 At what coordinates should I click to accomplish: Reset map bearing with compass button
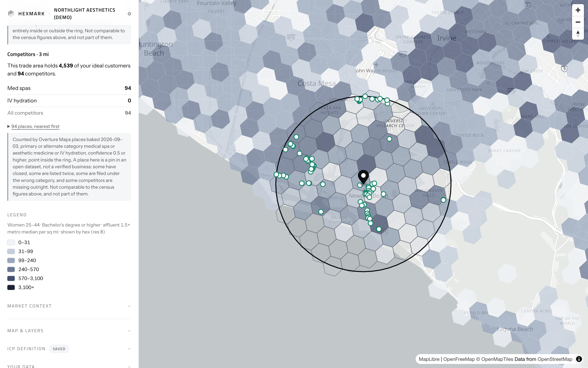(x=578, y=34)
